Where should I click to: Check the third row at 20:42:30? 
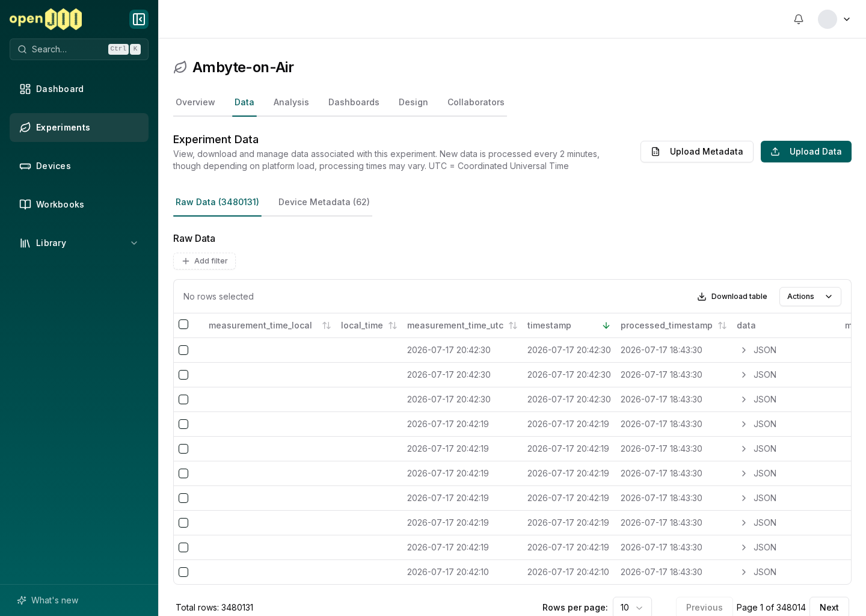pyautogui.click(x=183, y=399)
